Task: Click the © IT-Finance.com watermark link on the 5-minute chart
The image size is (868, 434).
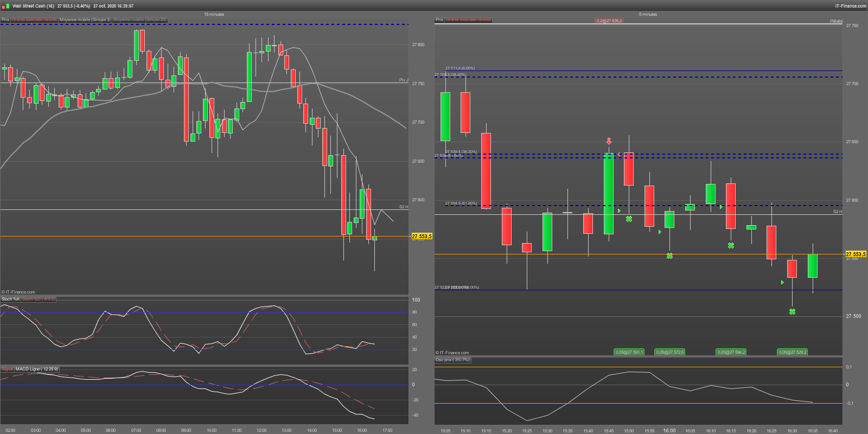Action: [452, 353]
